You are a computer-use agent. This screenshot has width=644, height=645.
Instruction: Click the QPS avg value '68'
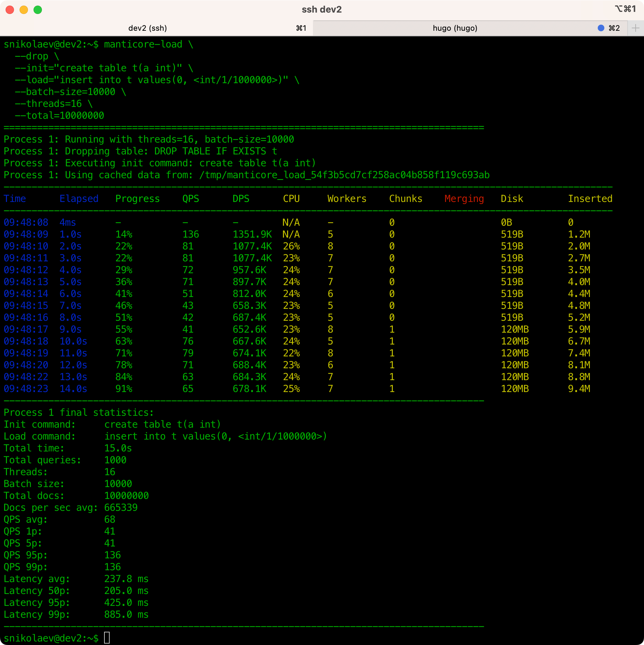pyautogui.click(x=110, y=520)
